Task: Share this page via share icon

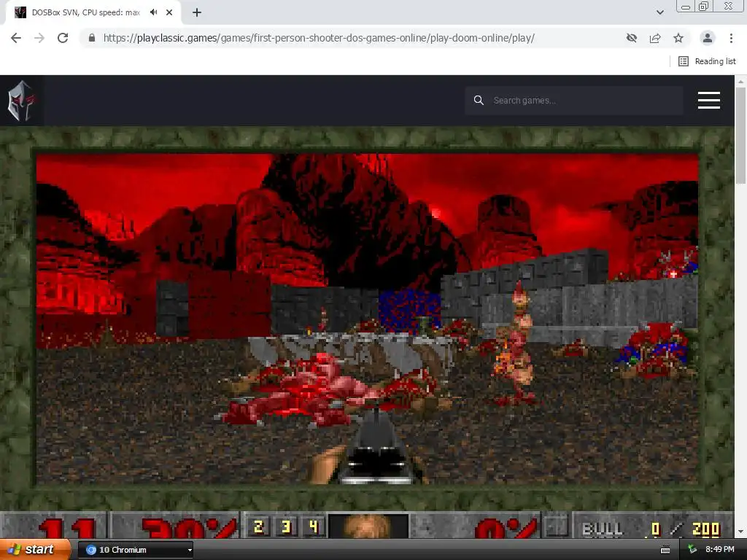Action: (x=655, y=38)
